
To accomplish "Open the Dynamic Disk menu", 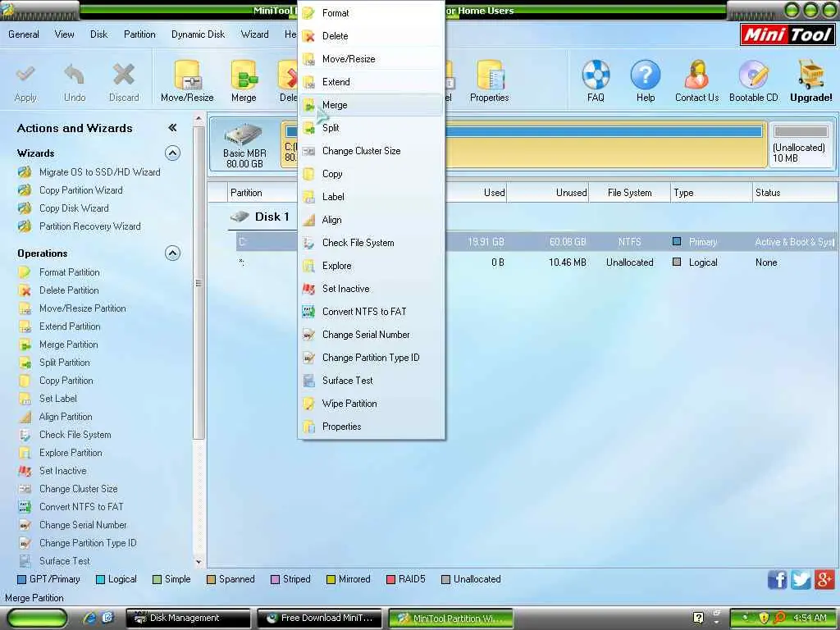I will [x=199, y=34].
